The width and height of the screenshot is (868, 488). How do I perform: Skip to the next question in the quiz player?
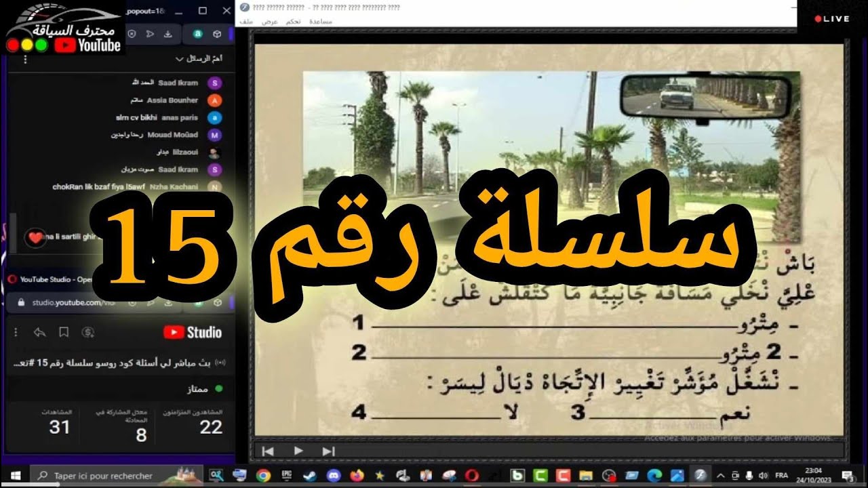coord(329,451)
